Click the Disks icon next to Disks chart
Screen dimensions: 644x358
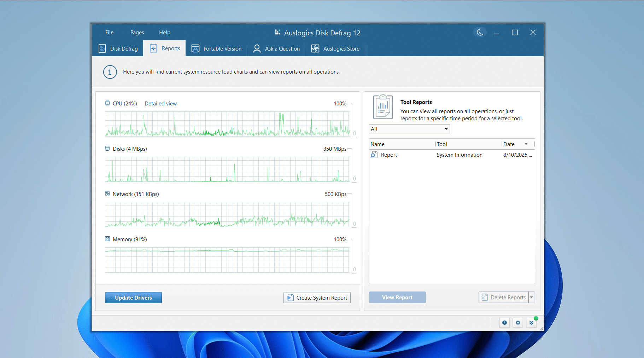107,149
